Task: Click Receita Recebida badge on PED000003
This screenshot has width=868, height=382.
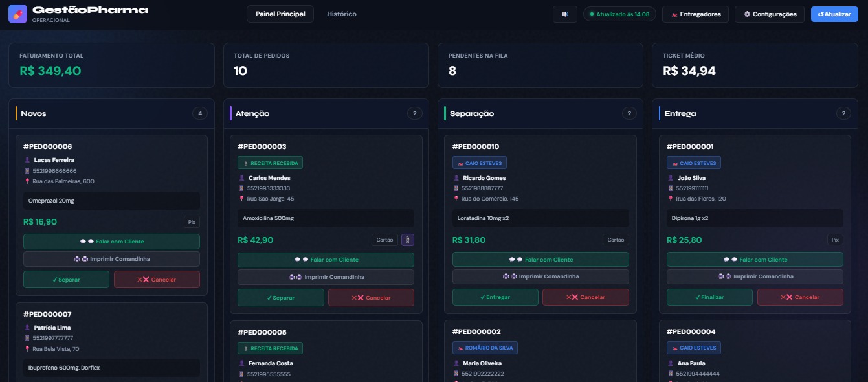Action: click(x=270, y=163)
